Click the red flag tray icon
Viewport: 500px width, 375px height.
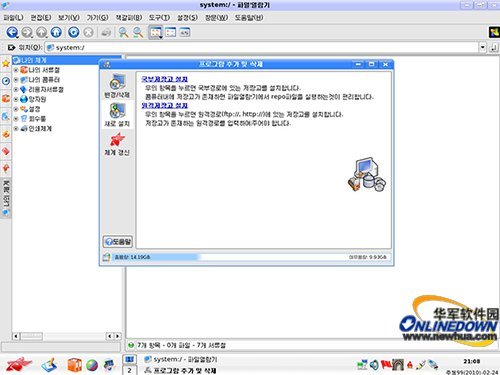386,364
